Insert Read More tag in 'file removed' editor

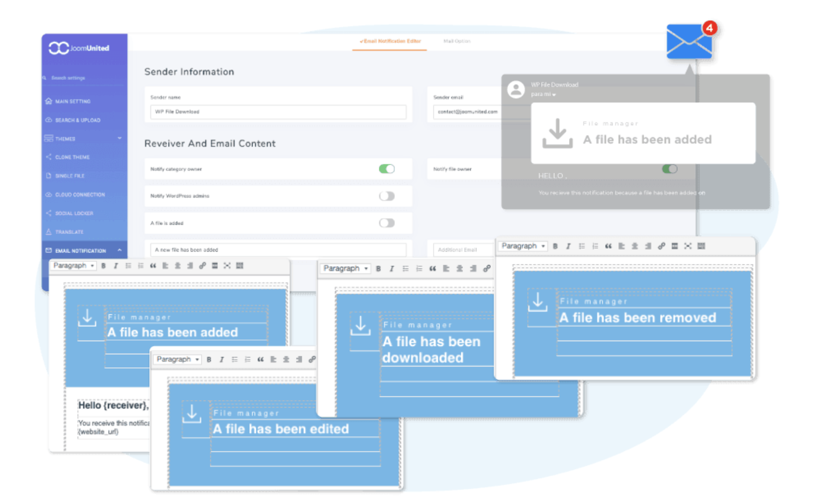pyautogui.click(x=675, y=247)
